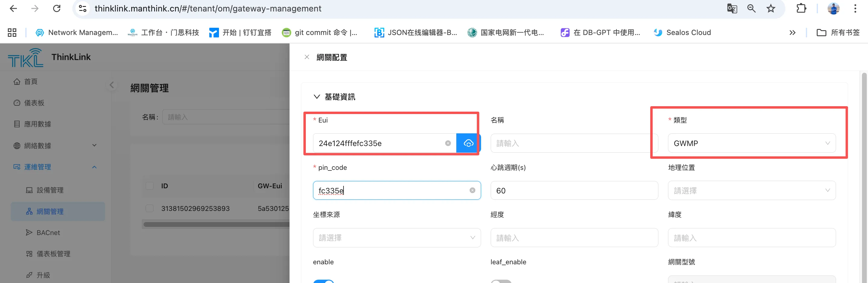Click the blue cloud fetch button beside Eui
Viewport: 868px width, 283px height.
(x=468, y=143)
